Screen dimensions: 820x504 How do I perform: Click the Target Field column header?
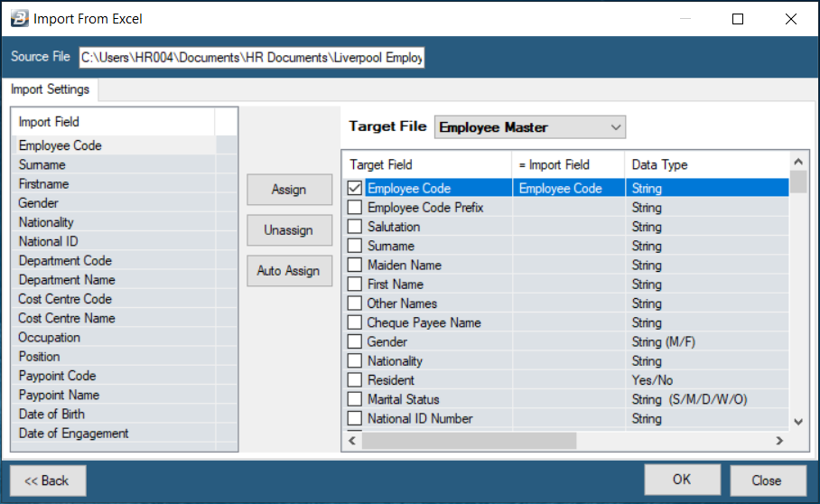click(x=427, y=164)
